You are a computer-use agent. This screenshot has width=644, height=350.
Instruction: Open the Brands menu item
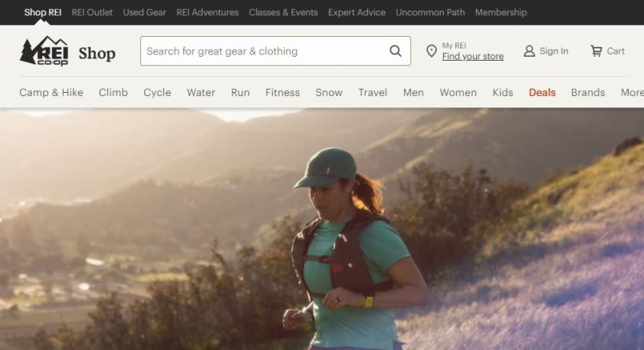point(588,93)
